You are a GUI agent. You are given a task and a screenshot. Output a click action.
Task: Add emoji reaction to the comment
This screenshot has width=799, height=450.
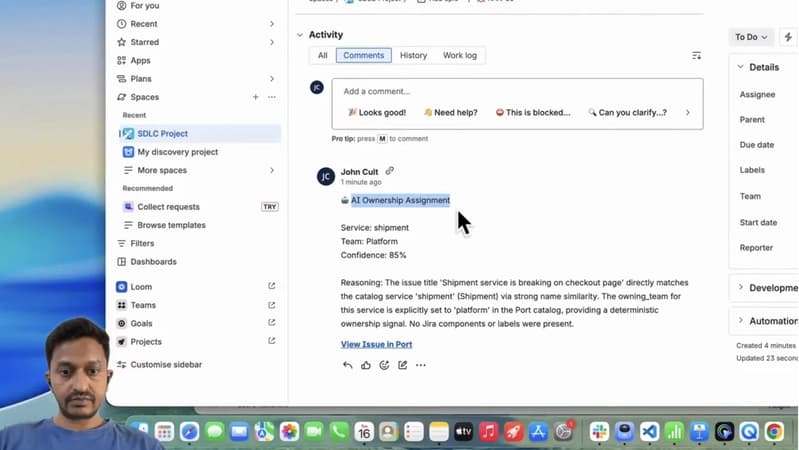pyautogui.click(x=384, y=365)
